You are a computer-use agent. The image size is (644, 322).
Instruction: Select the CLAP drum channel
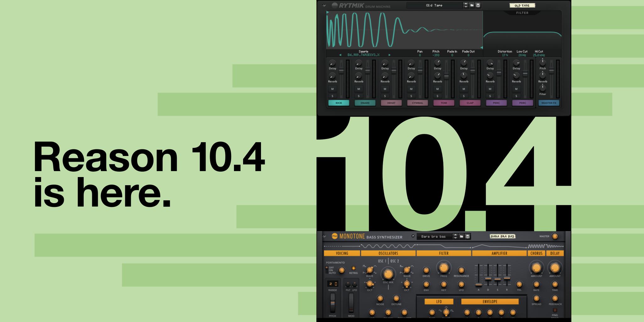(x=470, y=103)
